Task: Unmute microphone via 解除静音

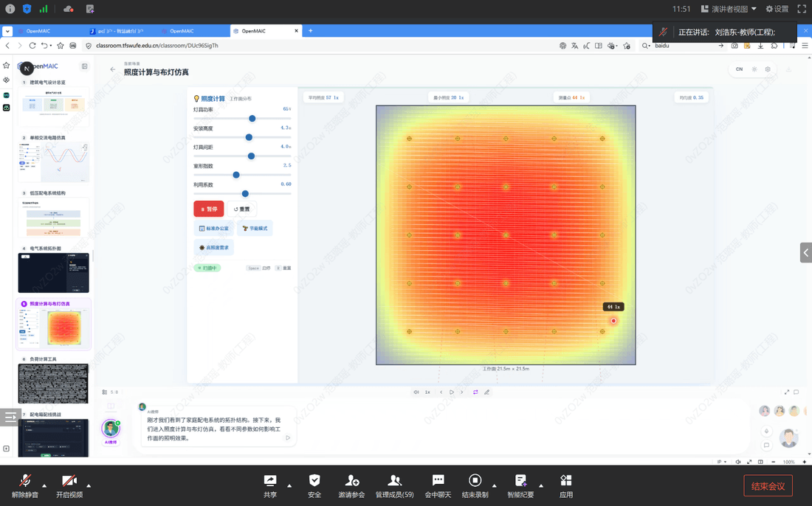Action: click(x=25, y=486)
